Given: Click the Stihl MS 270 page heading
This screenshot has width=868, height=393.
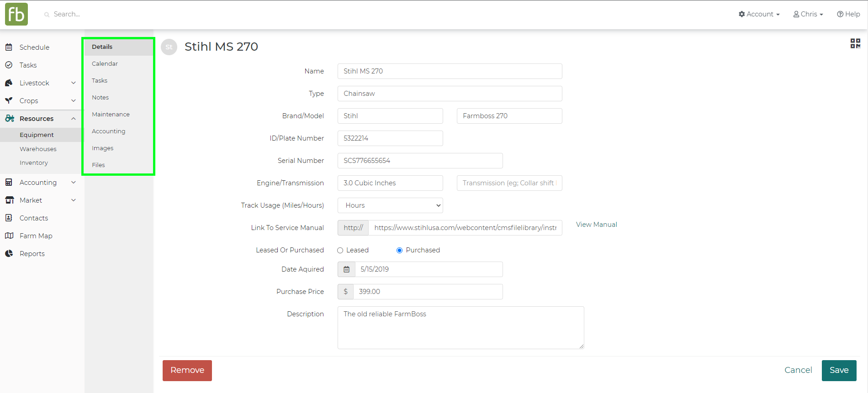Looking at the screenshot, I should click(x=221, y=47).
